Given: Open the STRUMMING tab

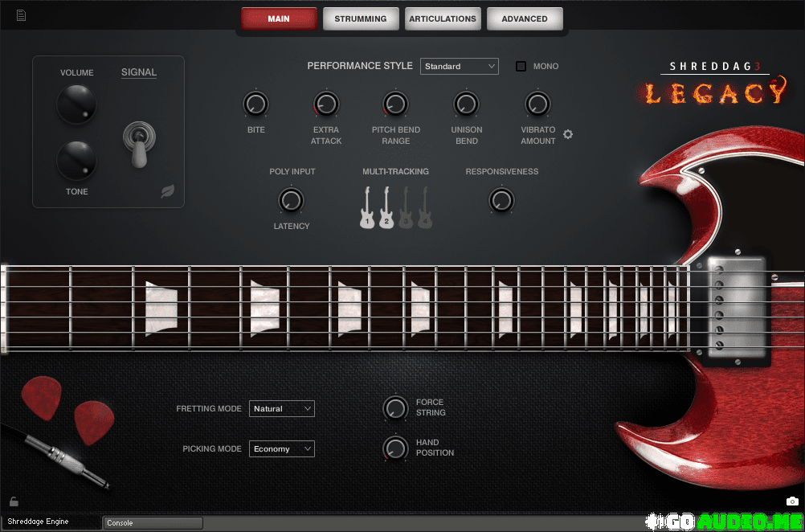Looking at the screenshot, I should pos(361,18).
